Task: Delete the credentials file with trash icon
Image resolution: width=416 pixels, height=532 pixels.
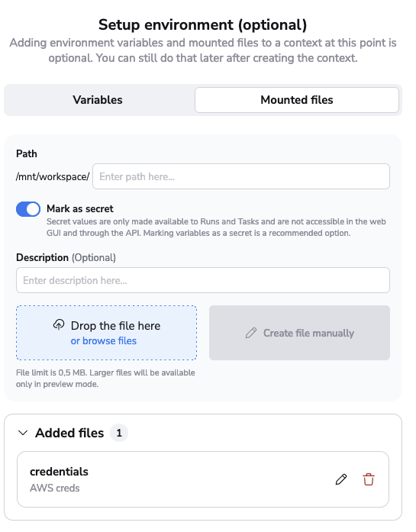Action: click(x=369, y=479)
